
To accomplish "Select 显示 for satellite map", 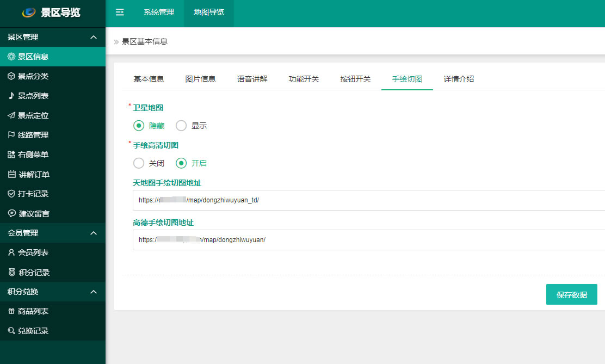I will tap(181, 126).
